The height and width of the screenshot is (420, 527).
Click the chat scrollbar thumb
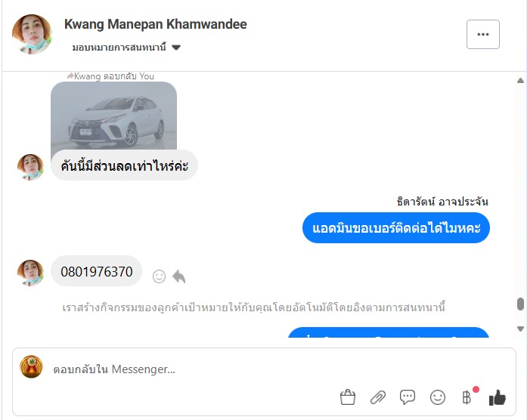(520, 304)
